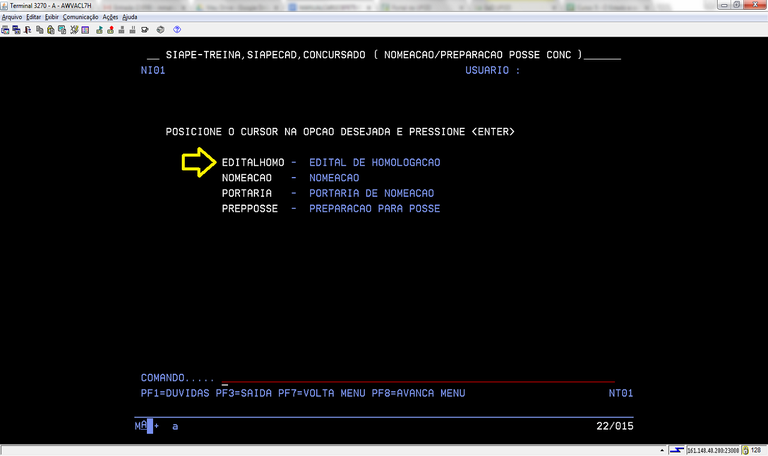Click the NI01 screen code

click(153, 71)
